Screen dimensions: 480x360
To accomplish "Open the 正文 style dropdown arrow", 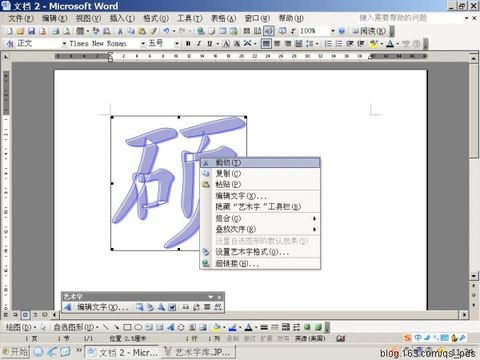I will click(x=64, y=44).
